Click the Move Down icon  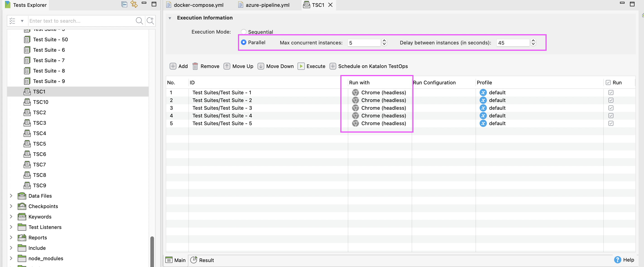coord(261,66)
